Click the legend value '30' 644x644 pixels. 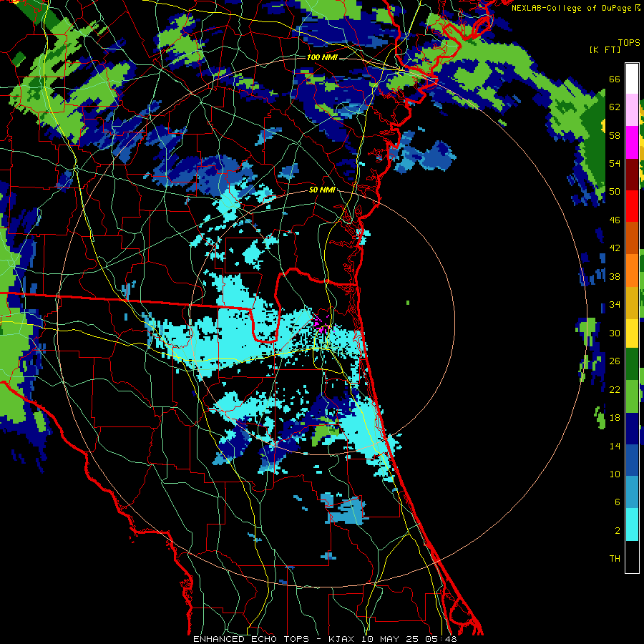tap(615, 333)
